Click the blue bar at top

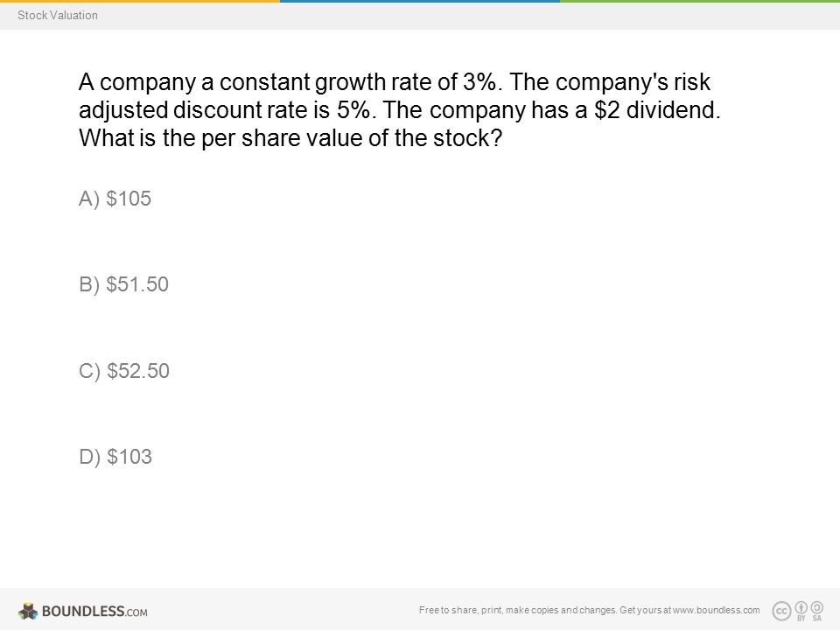[420, 1]
